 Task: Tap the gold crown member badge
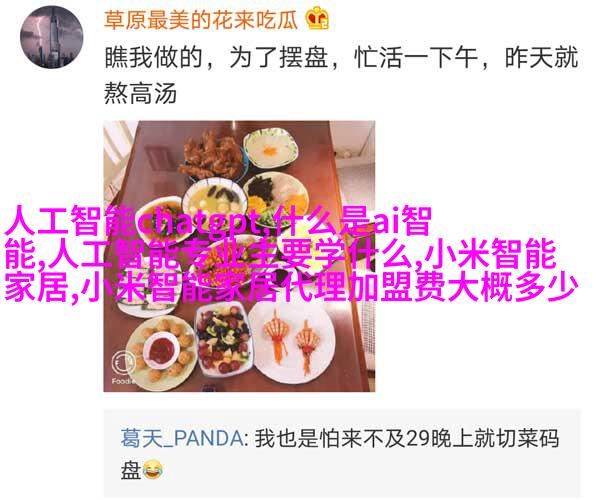coord(317,18)
